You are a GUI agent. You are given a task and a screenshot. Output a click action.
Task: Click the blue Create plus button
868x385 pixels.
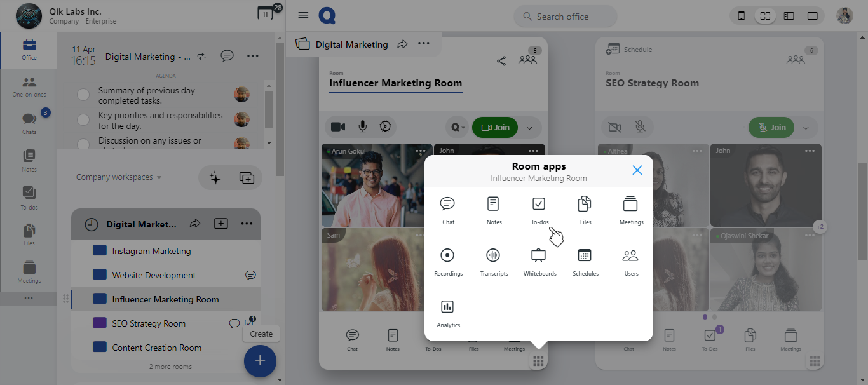260,361
